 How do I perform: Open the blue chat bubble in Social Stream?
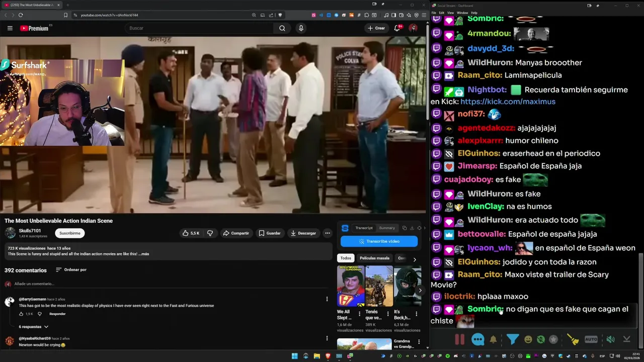(478, 339)
